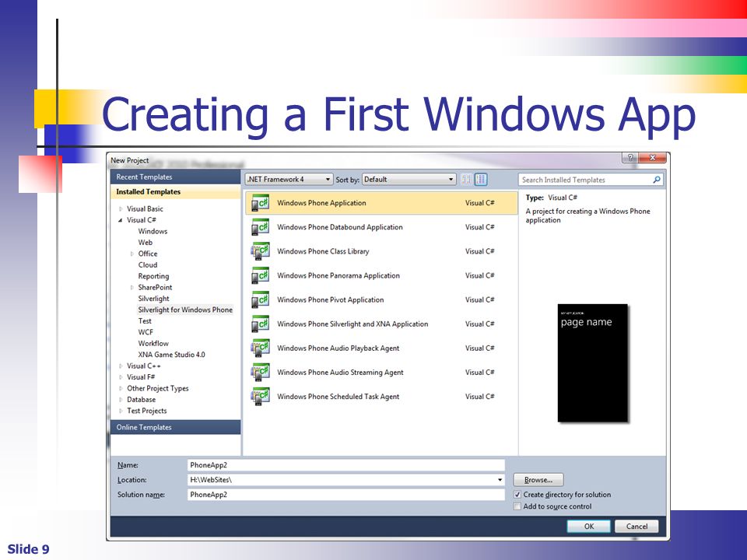This screenshot has height=560, width=747.
Task: Expand the Test Projects node
Action: pos(121,411)
